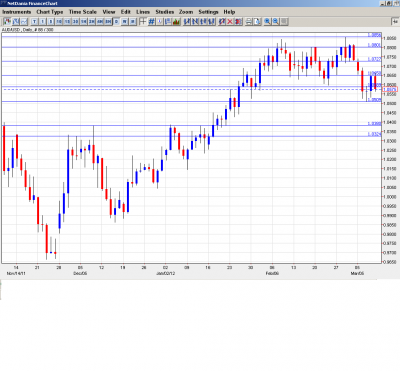Click the Jan/02/12 date axis label
The image size is (400, 371).
coord(165,273)
